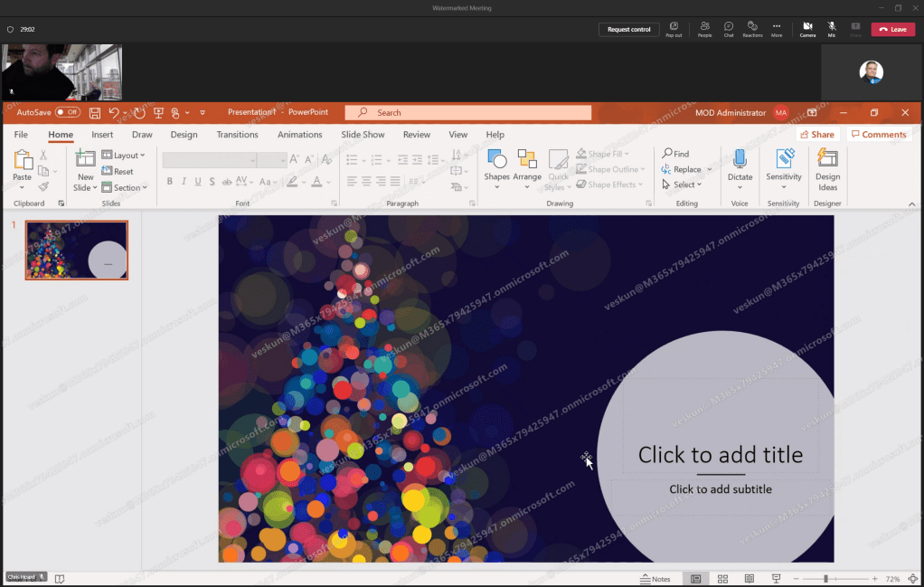Click the Shapes gallery icon
Viewport: 924px width, 587px height.
(496, 161)
